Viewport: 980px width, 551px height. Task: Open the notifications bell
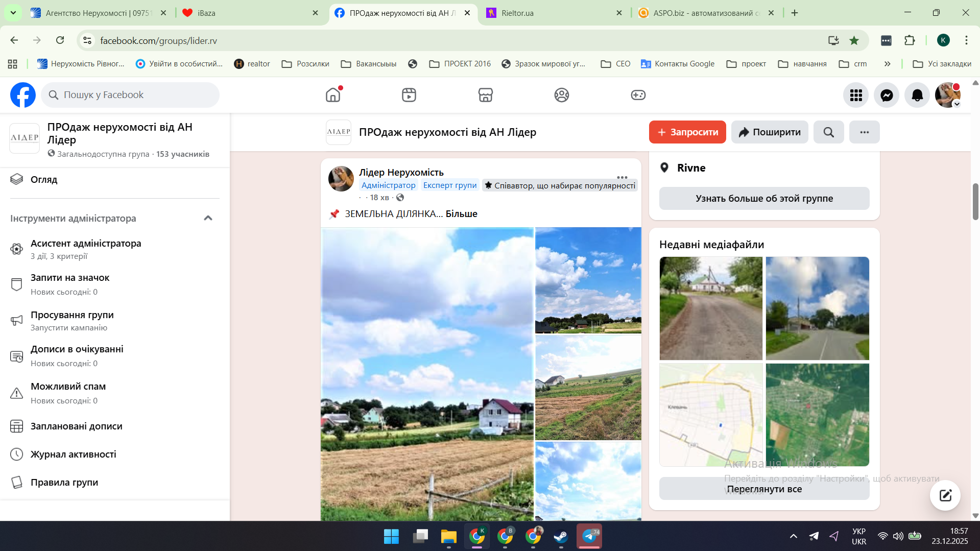click(917, 95)
